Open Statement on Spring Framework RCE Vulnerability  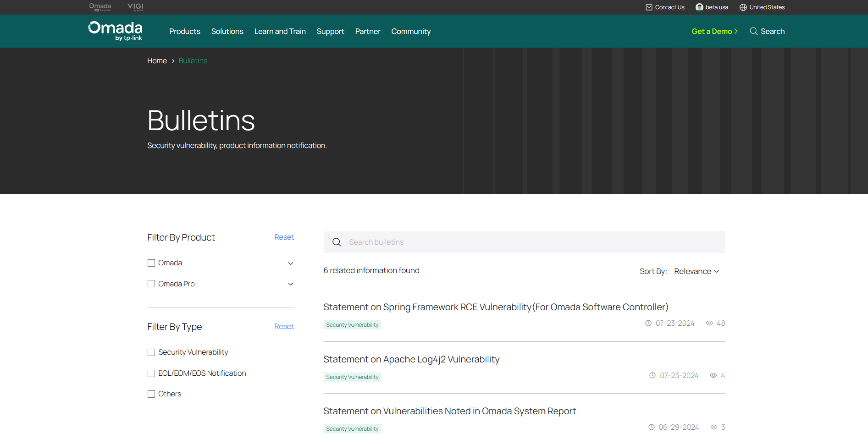tap(496, 307)
